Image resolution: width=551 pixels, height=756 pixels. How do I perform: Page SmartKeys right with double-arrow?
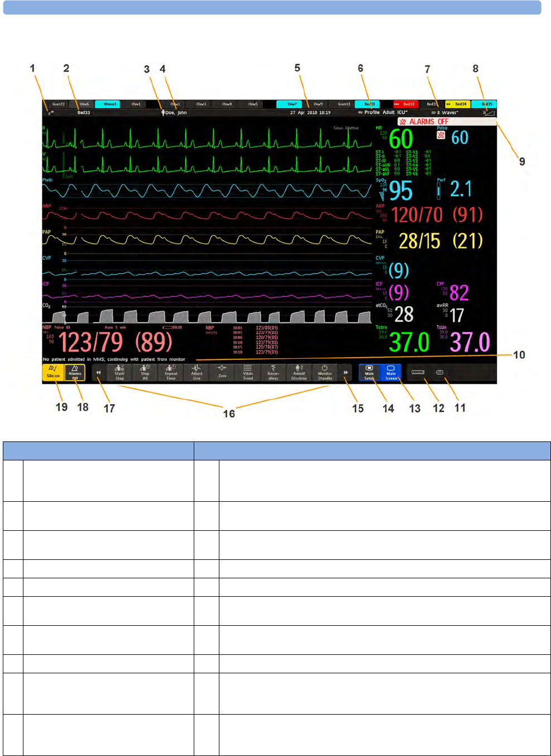pos(346,373)
